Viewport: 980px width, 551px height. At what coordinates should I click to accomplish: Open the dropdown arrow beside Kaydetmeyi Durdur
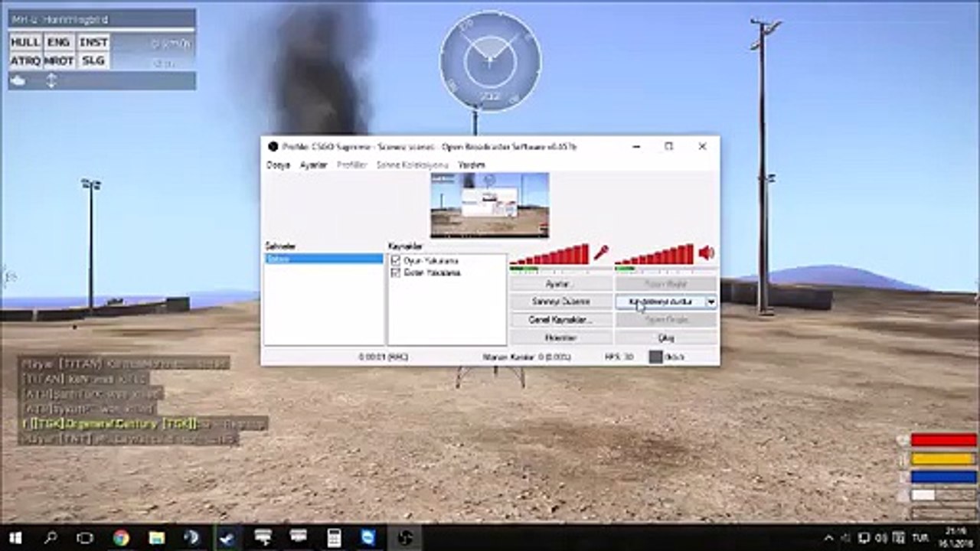pyautogui.click(x=710, y=302)
